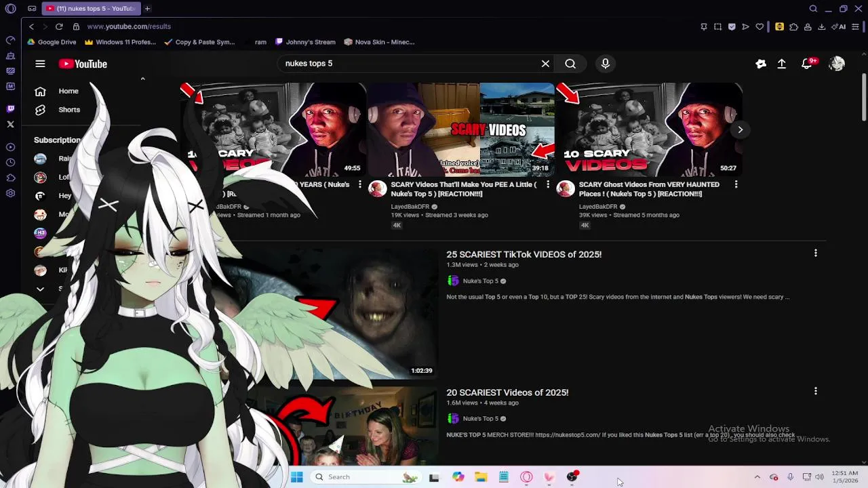Open Opera send/flow arrow icon
868x488 pixels.
coord(745,26)
